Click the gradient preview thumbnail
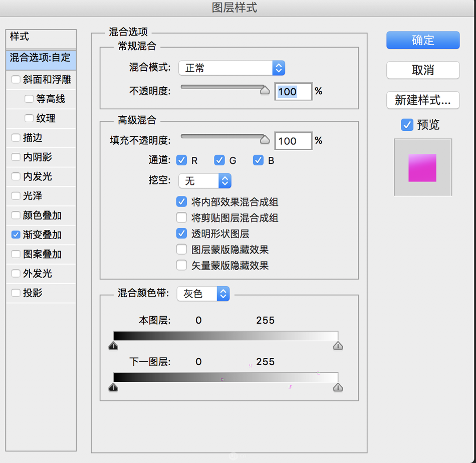 tap(423, 167)
